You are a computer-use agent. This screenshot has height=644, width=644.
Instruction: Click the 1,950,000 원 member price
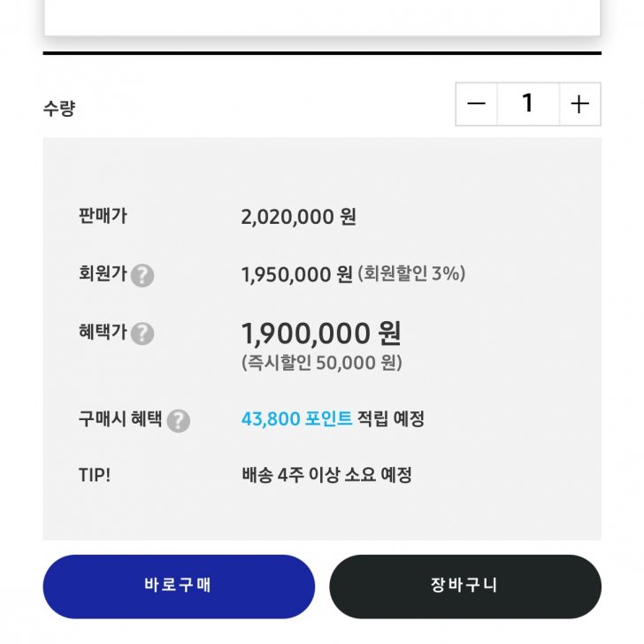coord(296,275)
